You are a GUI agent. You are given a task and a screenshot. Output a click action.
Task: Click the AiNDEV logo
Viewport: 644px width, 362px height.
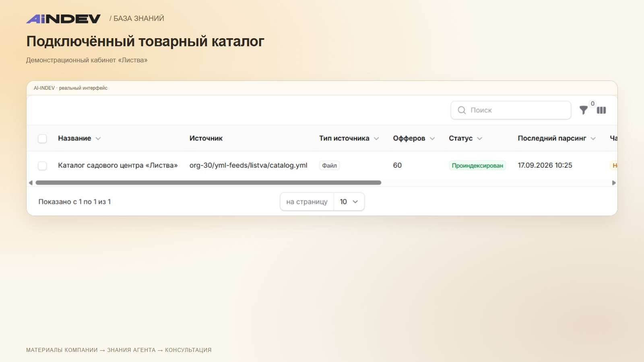[x=63, y=19]
